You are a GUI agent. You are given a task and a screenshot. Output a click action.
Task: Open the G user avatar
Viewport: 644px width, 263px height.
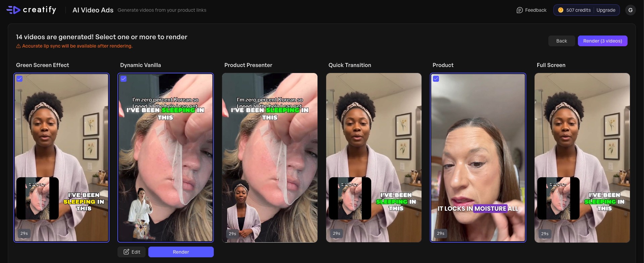click(x=630, y=10)
